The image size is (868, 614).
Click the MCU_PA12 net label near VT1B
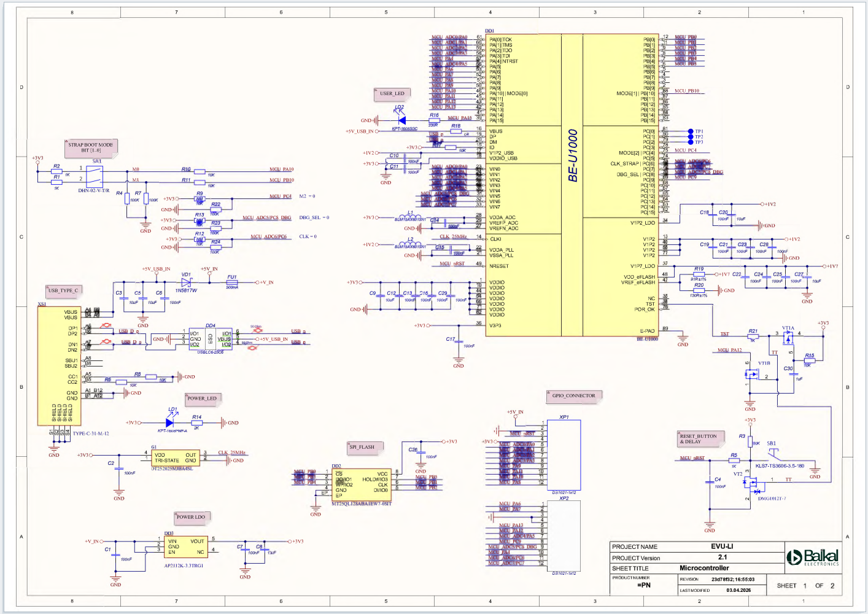(x=729, y=351)
